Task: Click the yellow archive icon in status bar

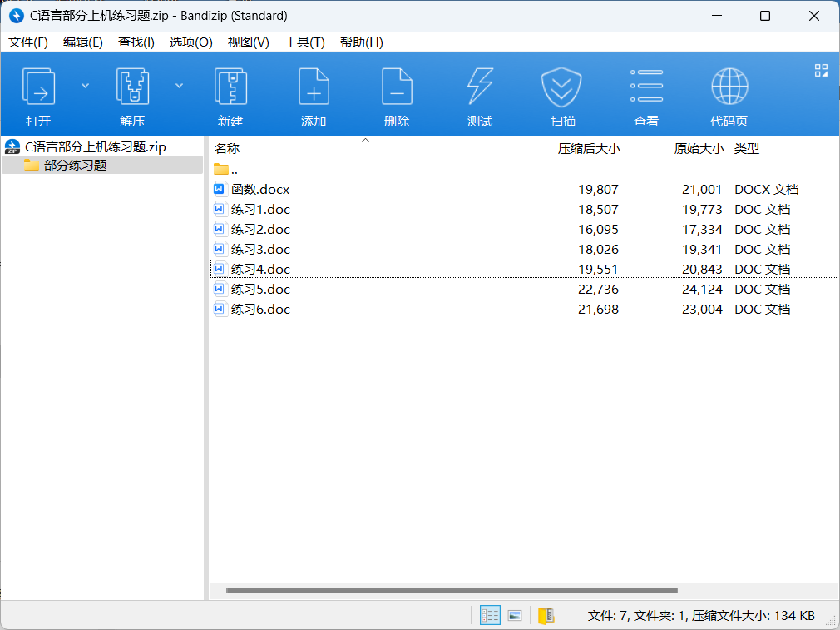Action: 546,616
